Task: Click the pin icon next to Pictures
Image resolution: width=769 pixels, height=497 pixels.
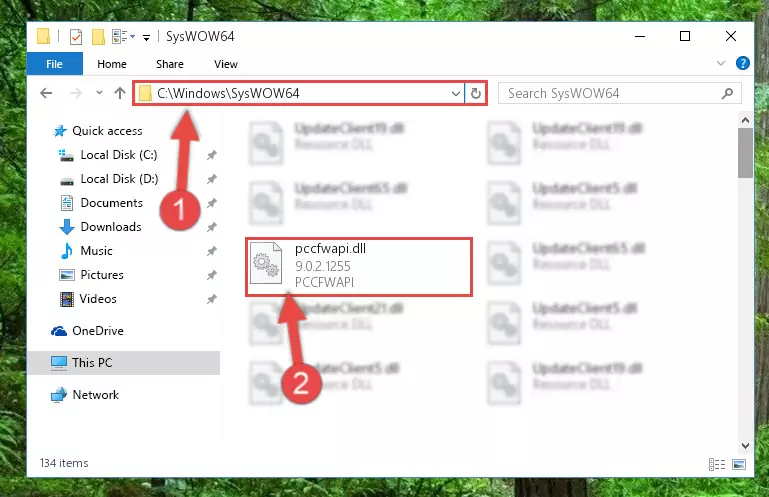Action: point(211,276)
